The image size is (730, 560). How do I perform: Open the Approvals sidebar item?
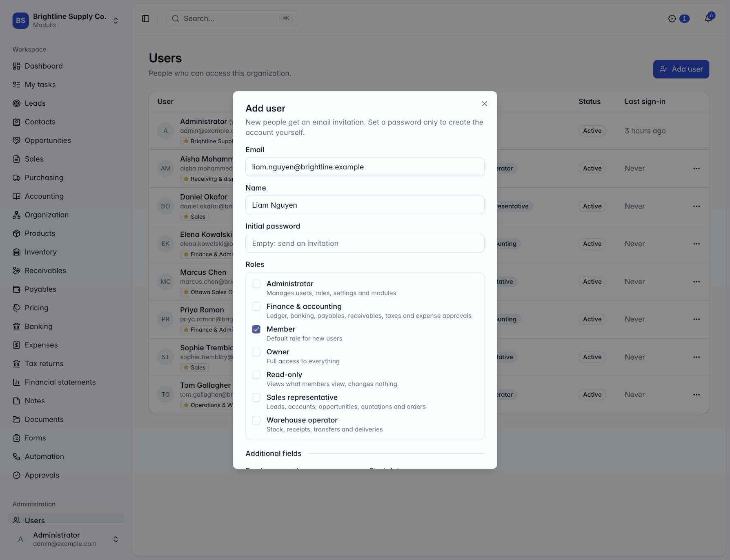coord(66,476)
